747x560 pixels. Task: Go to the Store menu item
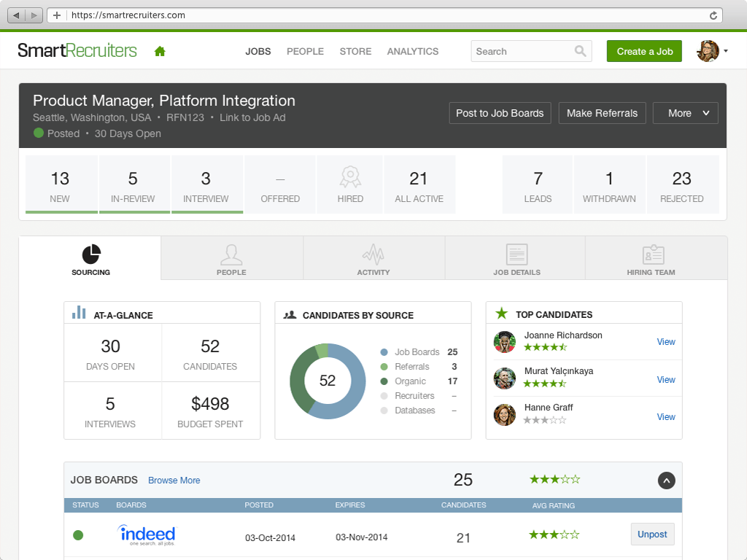(355, 51)
